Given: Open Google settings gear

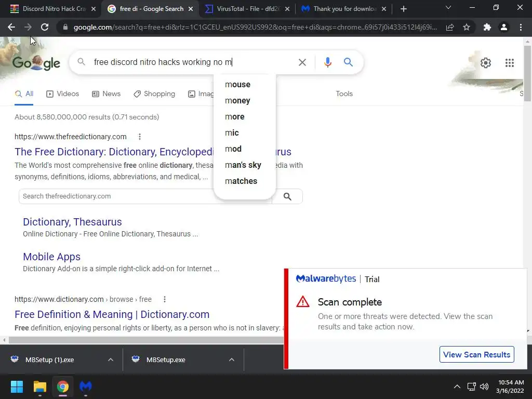Looking at the screenshot, I should [x=486, y=63].
